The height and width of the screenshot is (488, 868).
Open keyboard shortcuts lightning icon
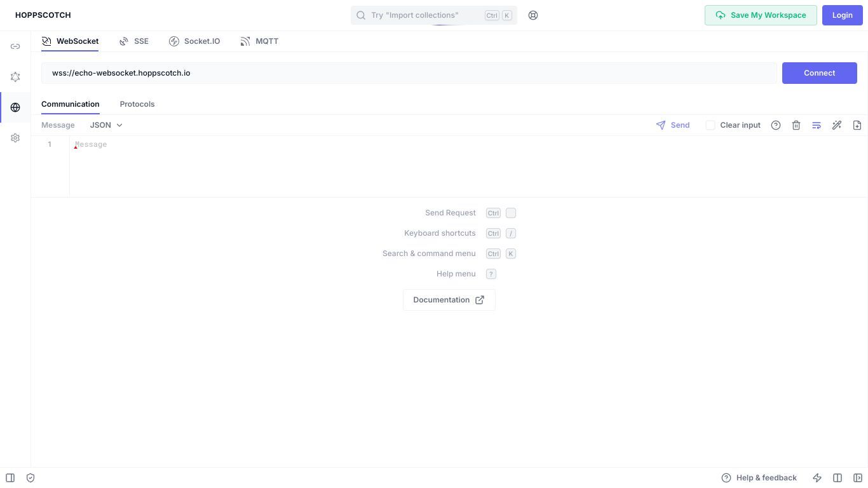[817, 478]
